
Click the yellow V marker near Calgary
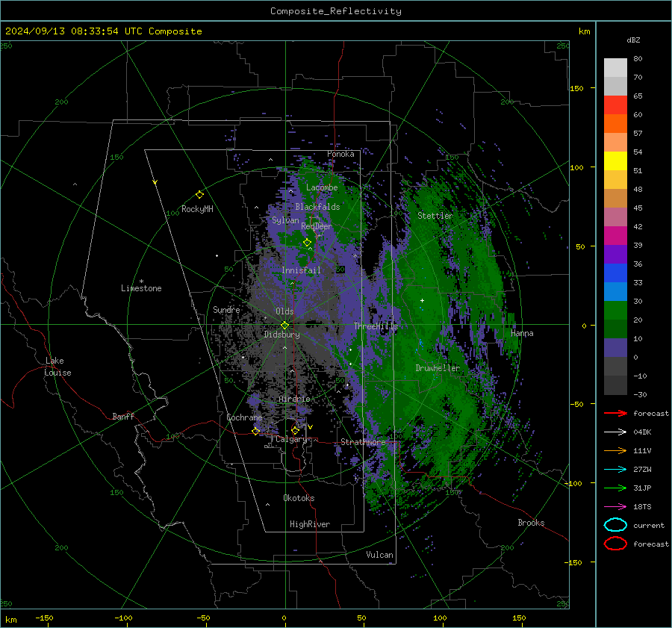pyautogui.click(x=311, y=427)
